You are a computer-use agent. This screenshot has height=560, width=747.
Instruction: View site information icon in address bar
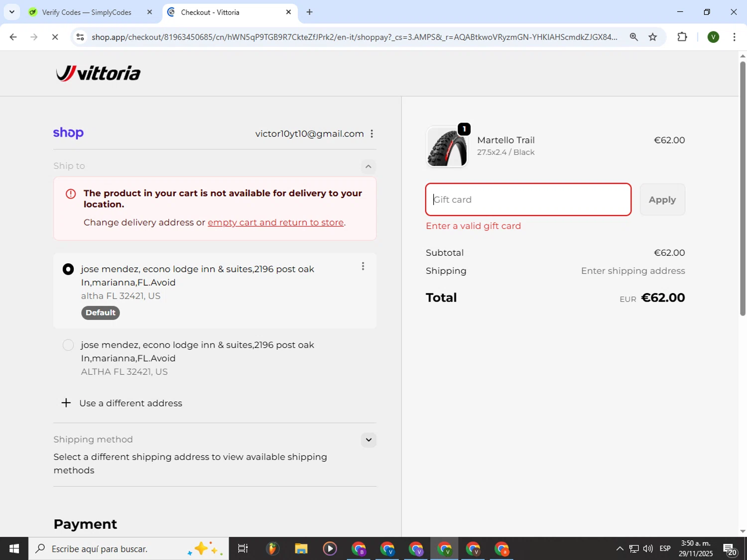pyautogui.click(x=80, y=37)
